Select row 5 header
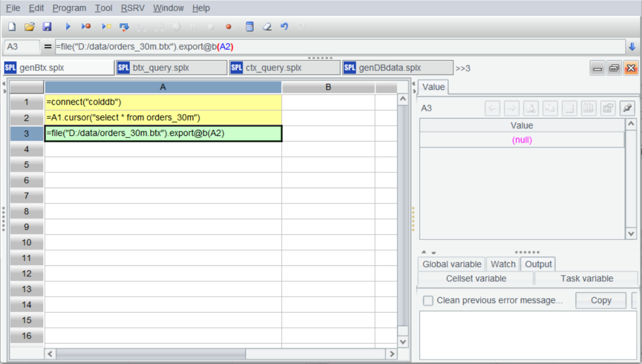 [27, 165]
